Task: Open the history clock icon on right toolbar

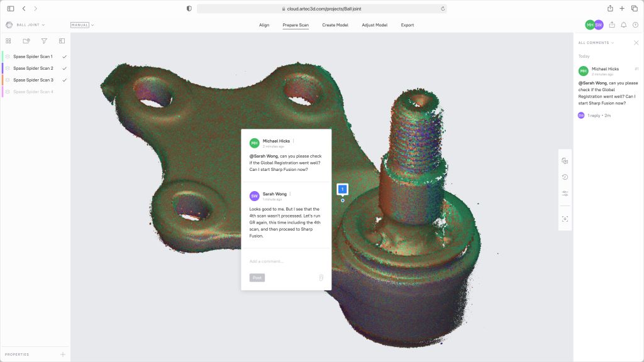Action: click(565, 177)
